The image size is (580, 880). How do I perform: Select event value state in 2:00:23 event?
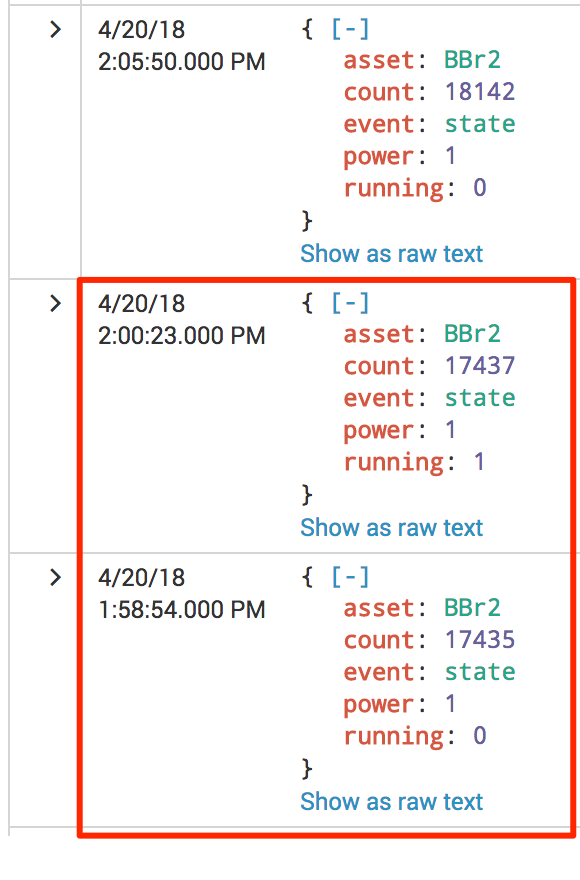(x=479, y=398)
